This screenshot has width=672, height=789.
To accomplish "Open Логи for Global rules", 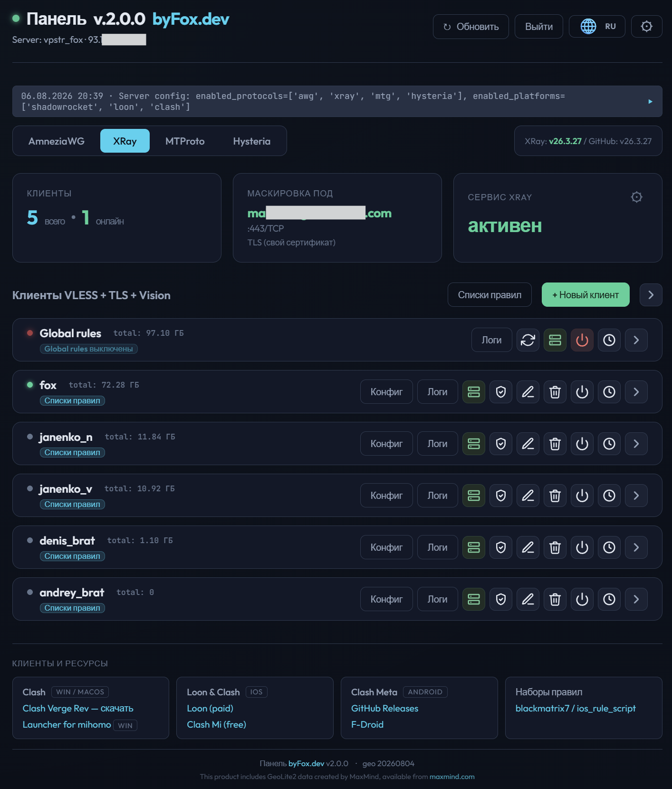I will click(491, 340).
